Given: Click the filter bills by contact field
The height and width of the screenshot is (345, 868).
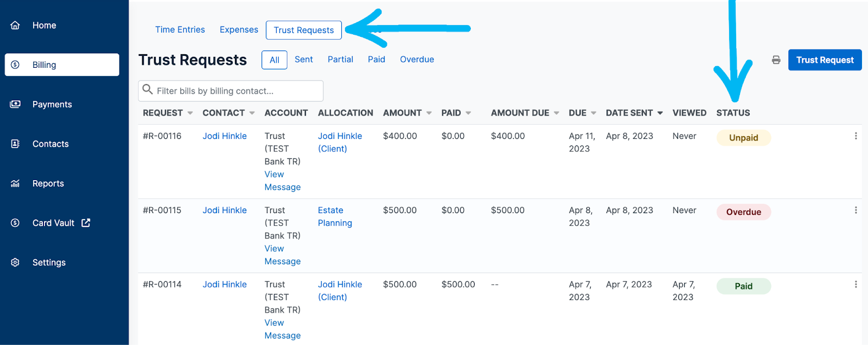Looking at the screenshot, I should [x=233, y=91].
